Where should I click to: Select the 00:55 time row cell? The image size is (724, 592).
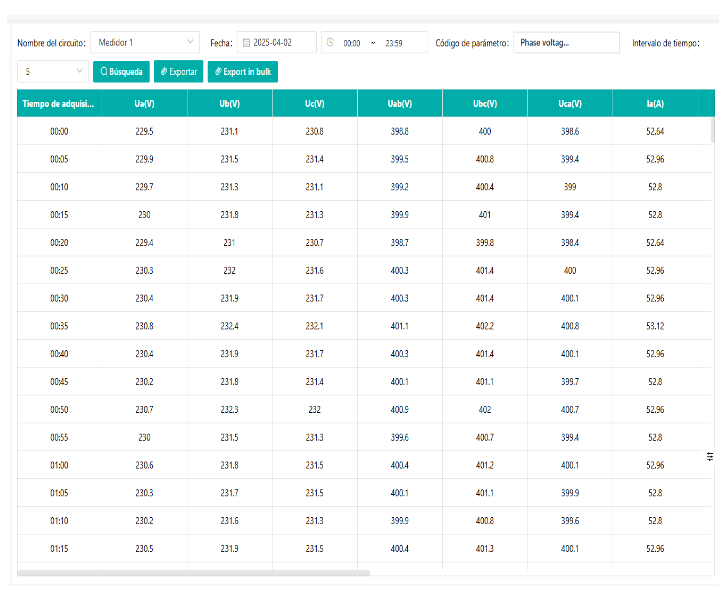pyautogui.click(x=59, y=437)
